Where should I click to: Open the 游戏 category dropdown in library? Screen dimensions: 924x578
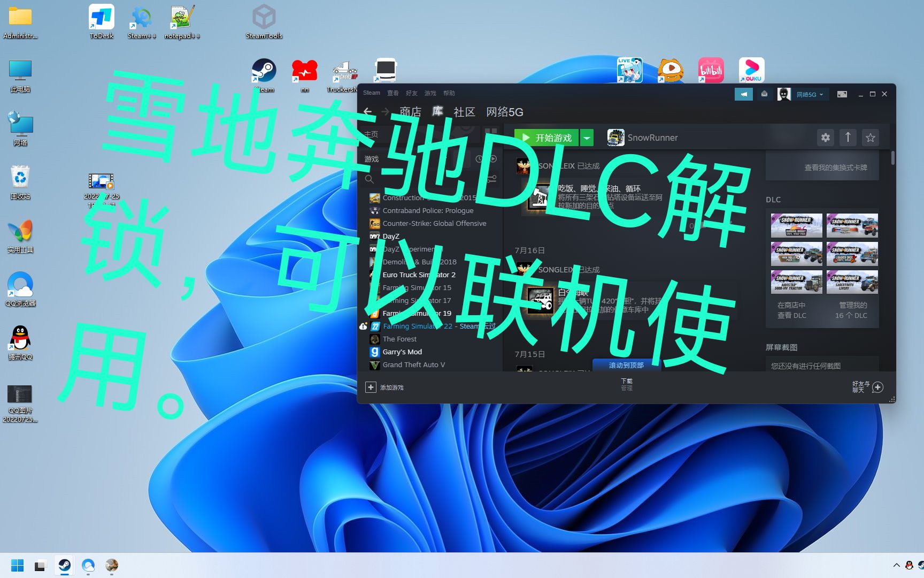tap(372, 159)
